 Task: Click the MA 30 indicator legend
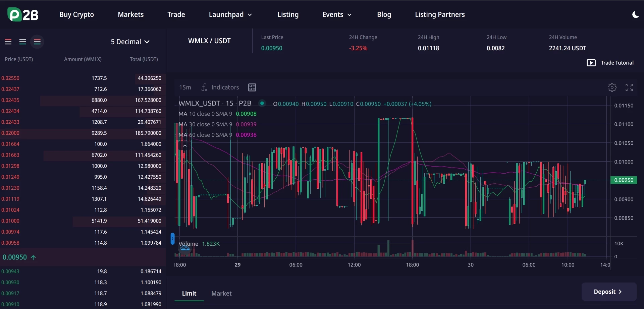click(218, 124)
